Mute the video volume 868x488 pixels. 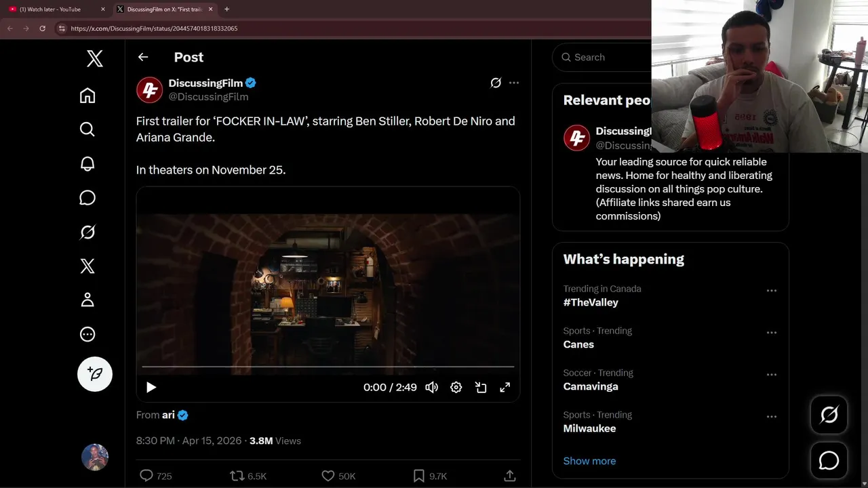coord(431,387)
